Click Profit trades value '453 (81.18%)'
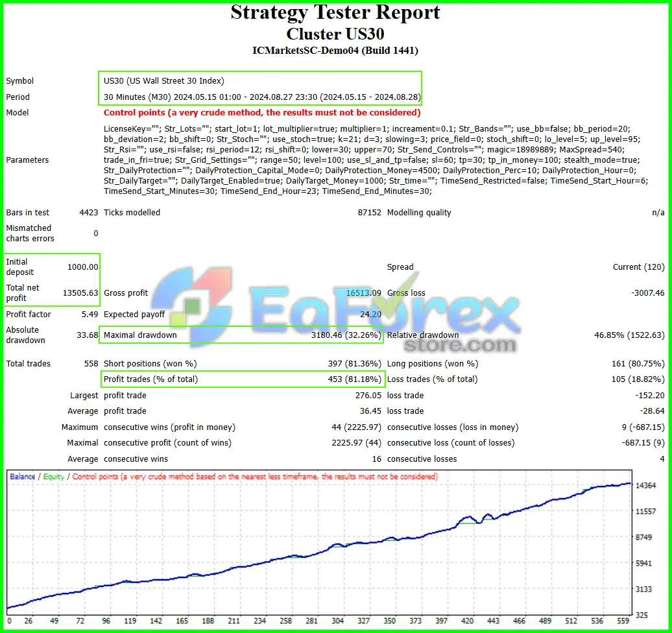The image size is (672, 633). click(354, 379)
